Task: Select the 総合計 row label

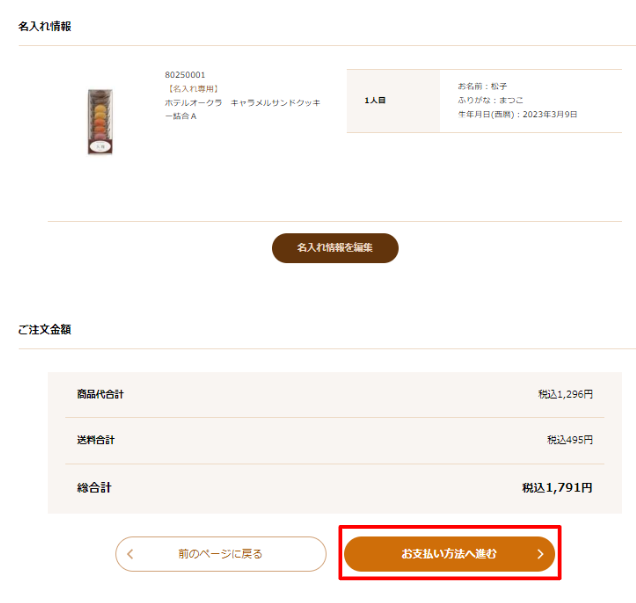Action: click(x=94, y=487)
